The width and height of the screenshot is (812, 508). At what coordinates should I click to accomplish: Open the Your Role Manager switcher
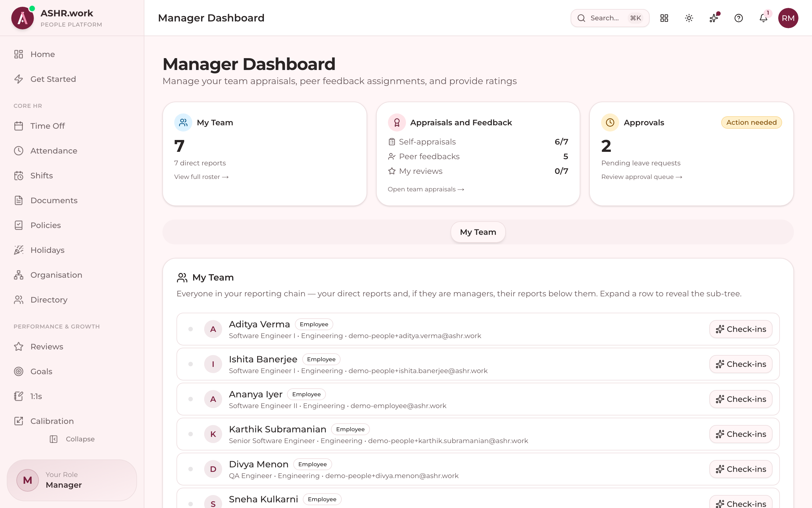click(x=72, y=480)
